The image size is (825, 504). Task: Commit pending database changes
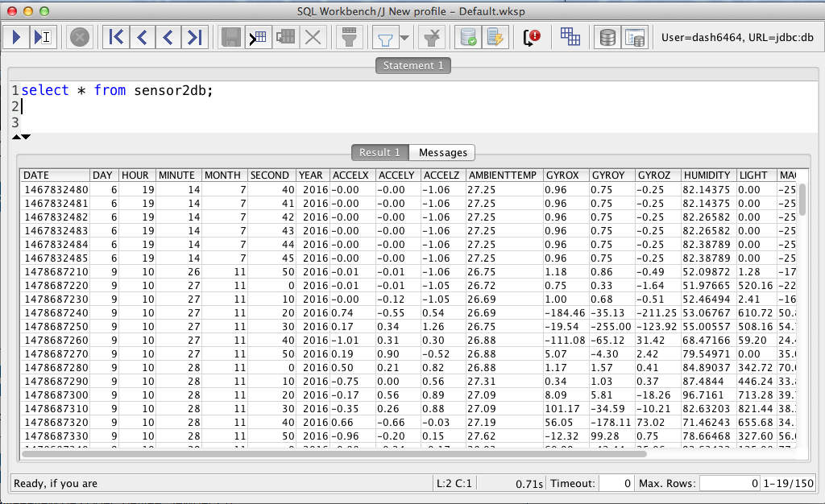[x=467, y=36]
